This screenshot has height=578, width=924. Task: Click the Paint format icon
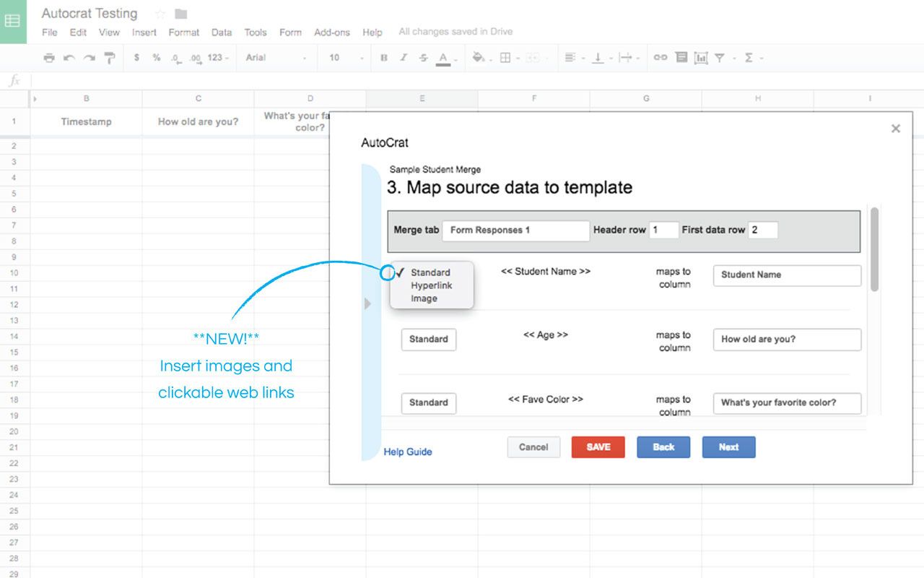click(109, 57)
